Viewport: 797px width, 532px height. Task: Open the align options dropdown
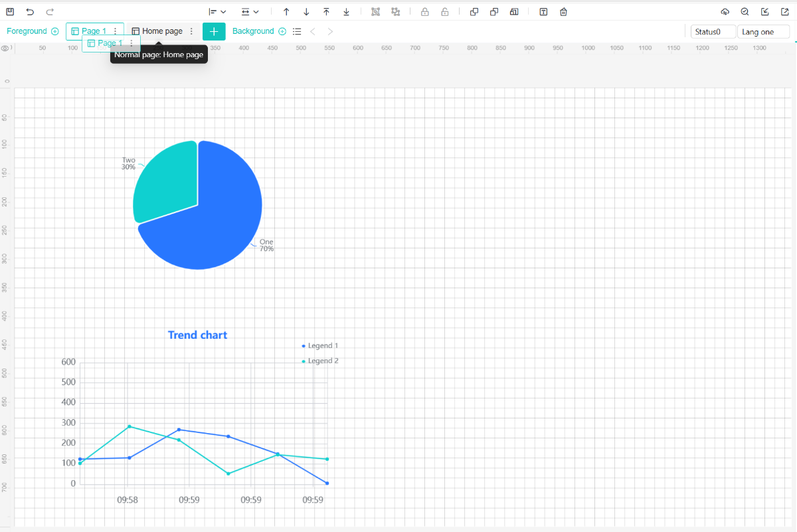click(x=217, y=11)
